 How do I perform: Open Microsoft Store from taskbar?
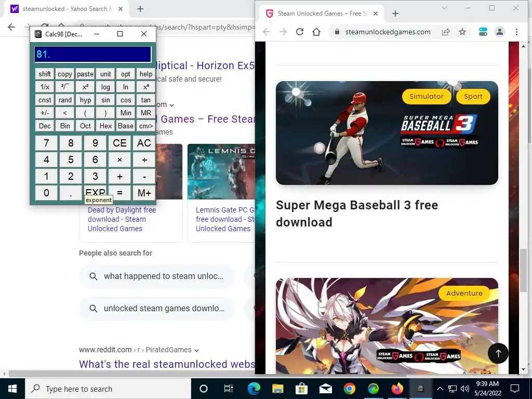(301, 389)
